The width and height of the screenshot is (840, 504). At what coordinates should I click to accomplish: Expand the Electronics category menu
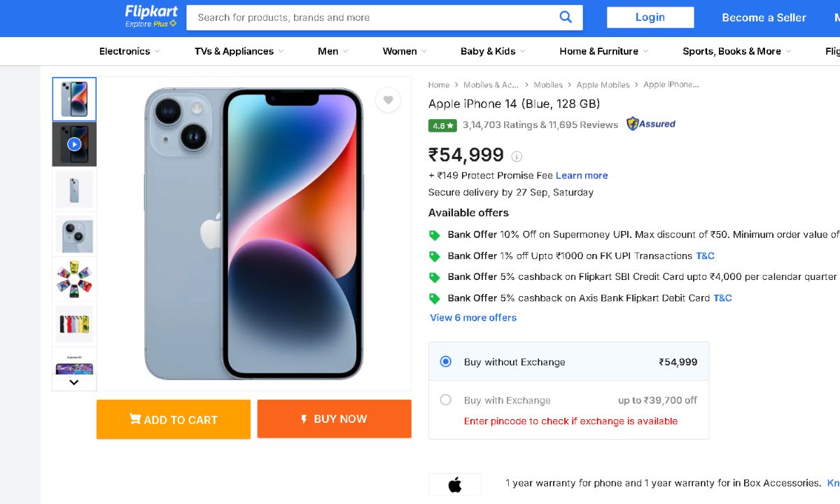pos(129,51)
